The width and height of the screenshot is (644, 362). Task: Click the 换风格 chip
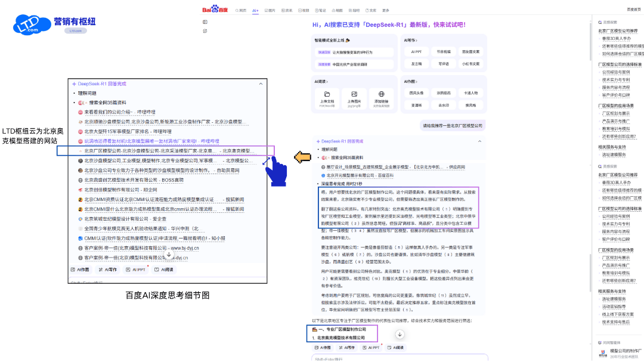click(x=470, y=105)
